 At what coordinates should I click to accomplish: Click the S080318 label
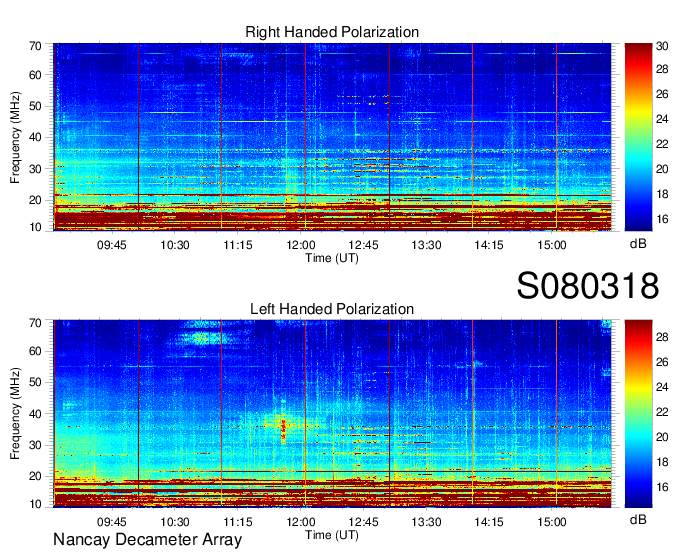(x=588, y=286)
